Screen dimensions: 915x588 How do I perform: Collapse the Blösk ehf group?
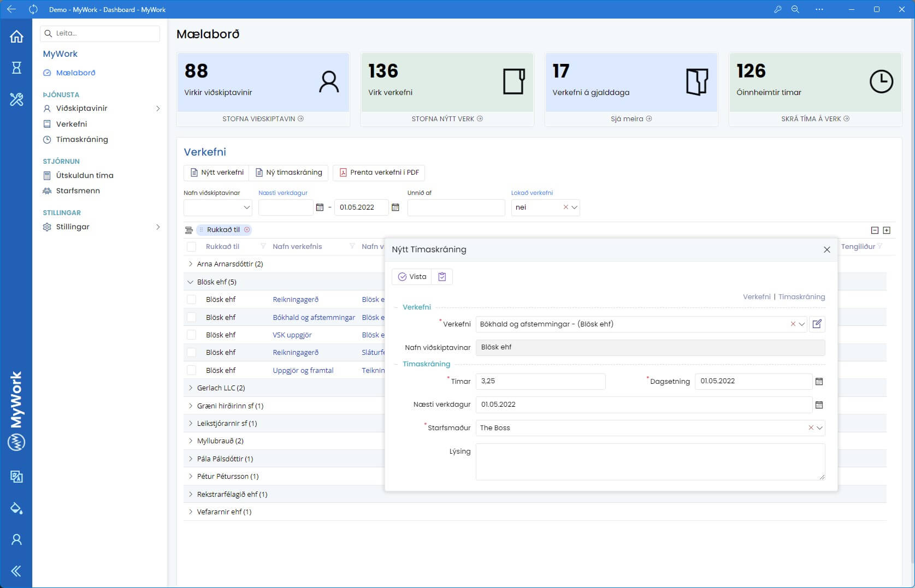pos(190,282)
